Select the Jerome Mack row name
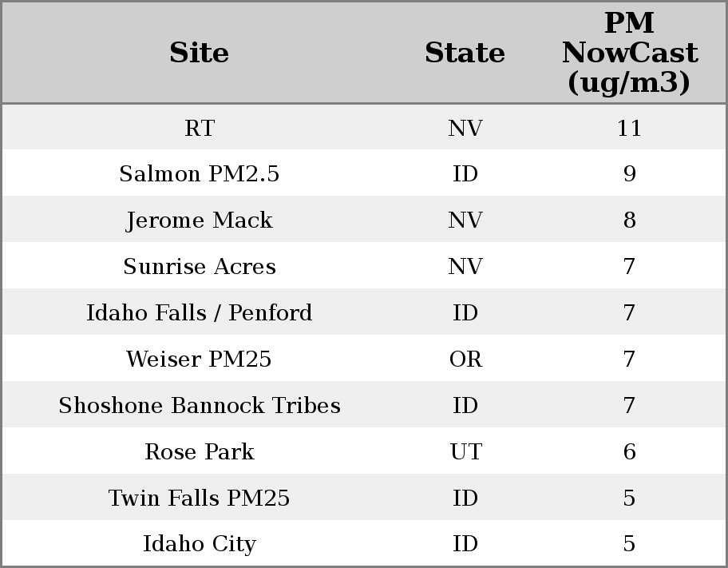Image resolution: width=728 pixels, height=568 pixels. 199,220
